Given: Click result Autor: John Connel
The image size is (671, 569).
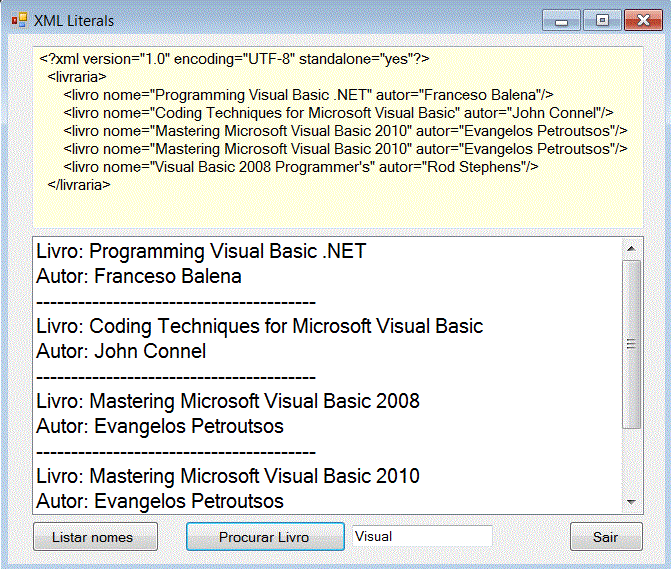Looking at the screenshot, I should click(121, 351).
